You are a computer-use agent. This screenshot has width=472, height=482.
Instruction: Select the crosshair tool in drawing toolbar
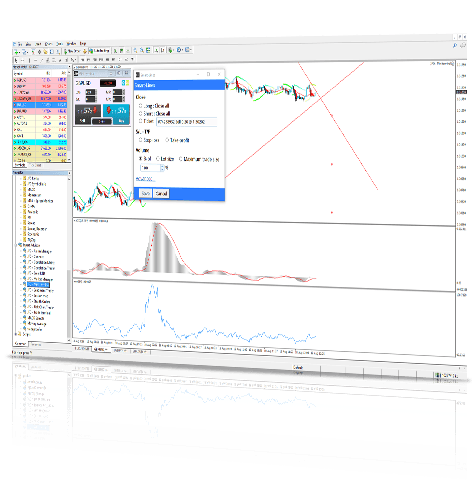(22, 60)
